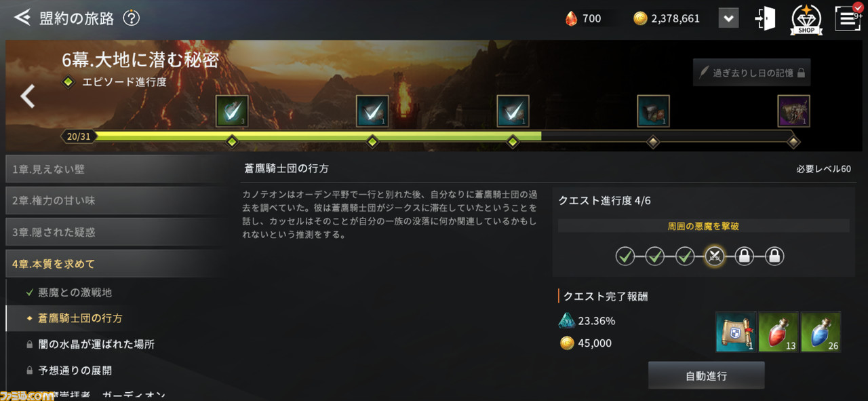868x401 pixels.
Task: Open the exit door icon
Action: point(765,18)
